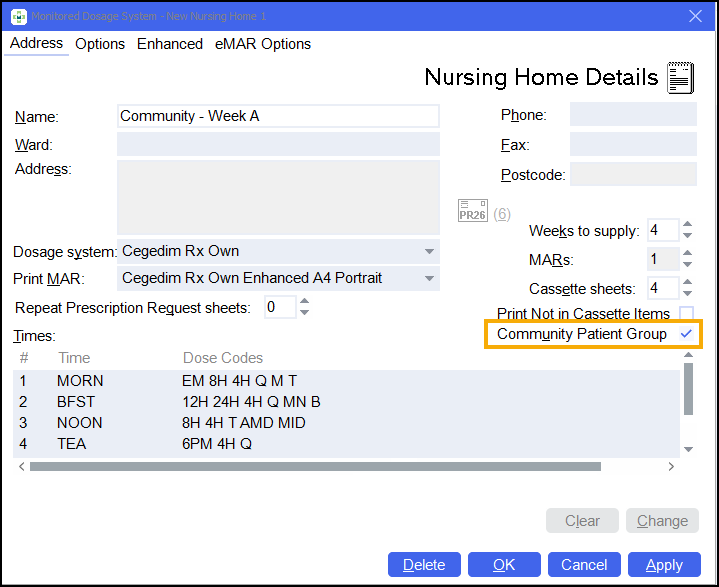Expand the Dosage system dropdown
The width and height of the screenshot is (719, 587).
(x=429, y=251)
